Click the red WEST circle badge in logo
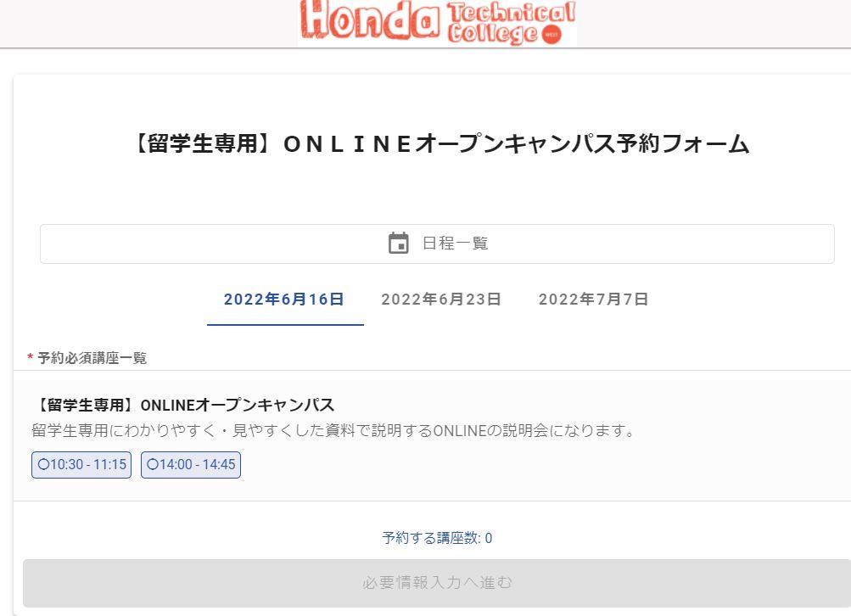The width and height of the screenshot is (851, 616). [x=550, y=35]
